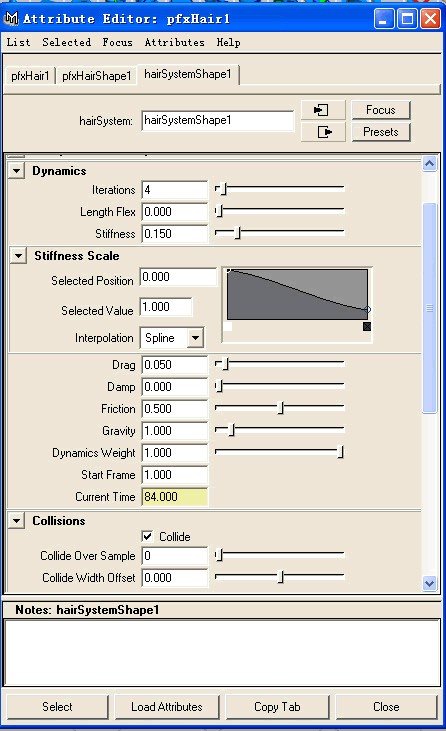Image resolution: width=446 pixels, height=731 pixels.
Task: Switch to the pfxHairShape1 tab
Action: (96, 76)
